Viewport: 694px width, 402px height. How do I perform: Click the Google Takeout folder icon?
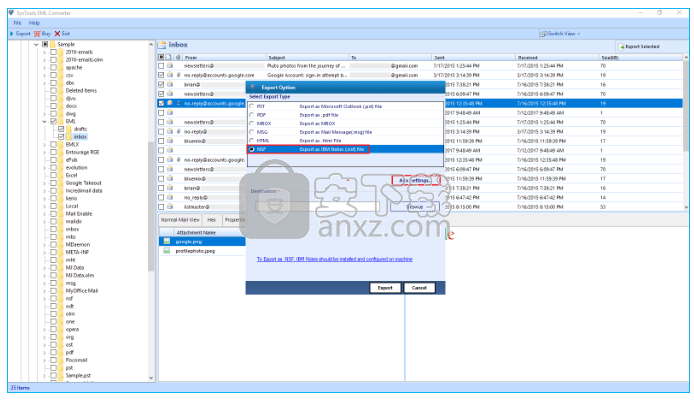(x=61, y=183)
